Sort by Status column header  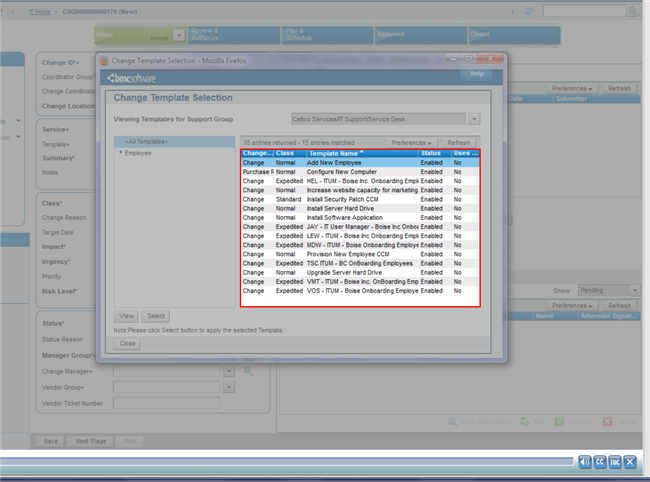point(434,153)
